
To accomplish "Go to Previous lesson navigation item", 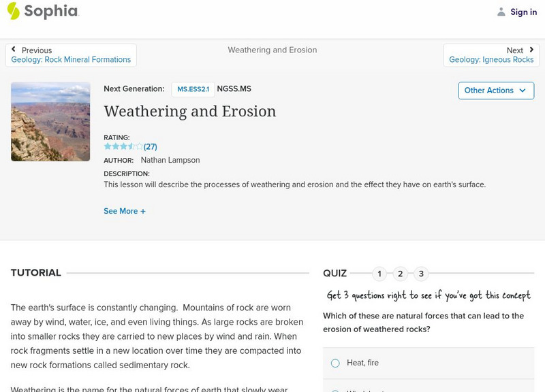I will point(38,50).
